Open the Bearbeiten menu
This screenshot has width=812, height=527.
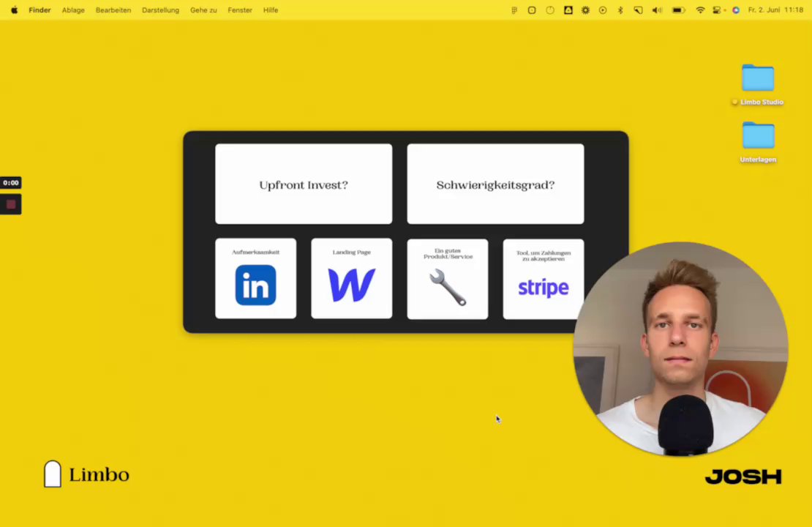[x=113, y=10]
